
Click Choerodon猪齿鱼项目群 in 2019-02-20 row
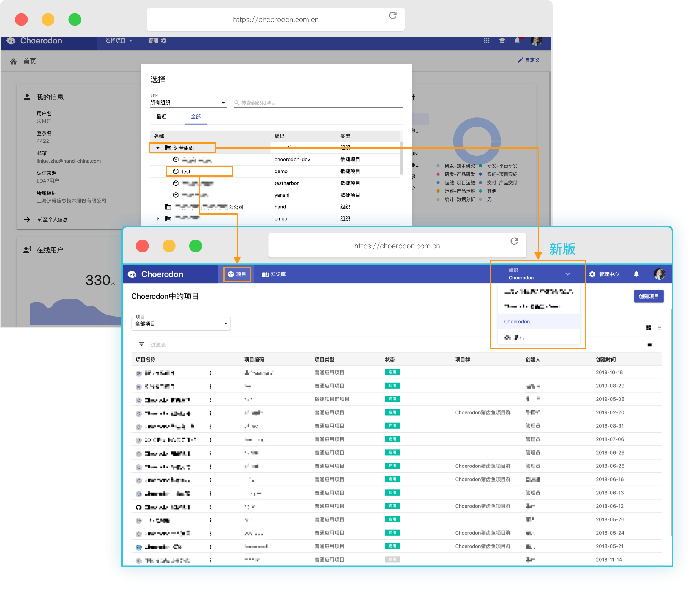482,413
